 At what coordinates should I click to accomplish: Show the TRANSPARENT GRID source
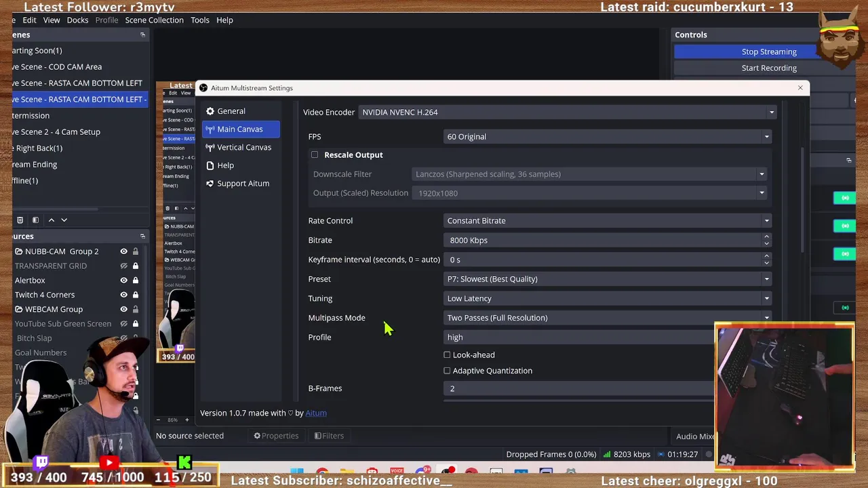123,266
